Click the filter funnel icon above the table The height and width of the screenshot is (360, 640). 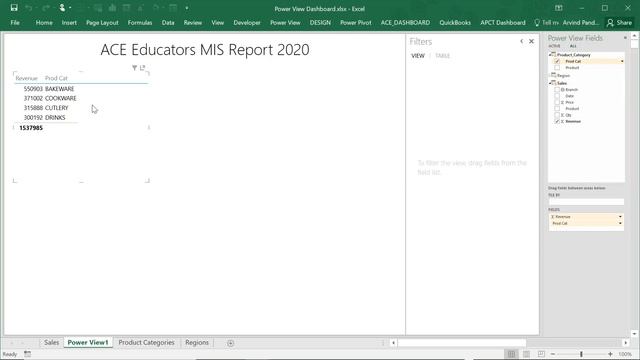coord(134,68)
